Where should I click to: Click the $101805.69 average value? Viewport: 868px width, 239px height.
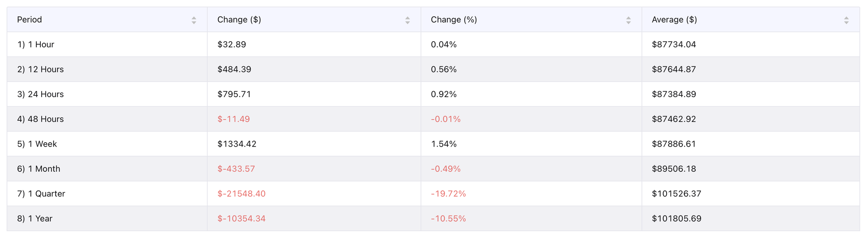tap(676, 219)
